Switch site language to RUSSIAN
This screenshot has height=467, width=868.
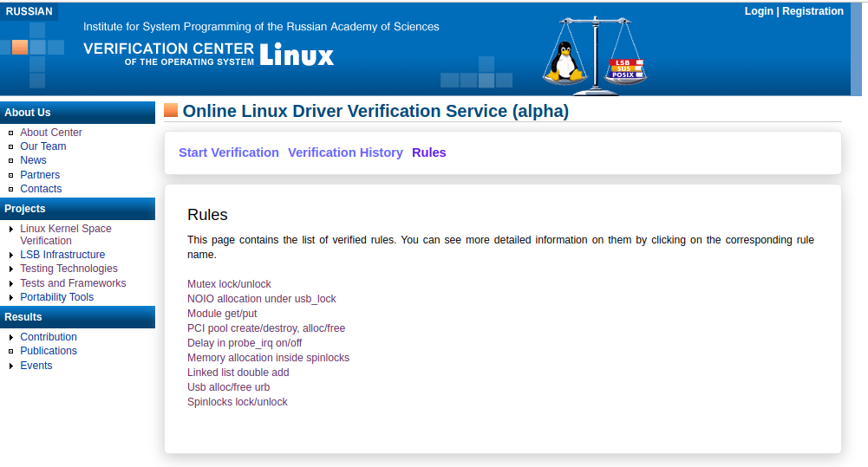29,11
